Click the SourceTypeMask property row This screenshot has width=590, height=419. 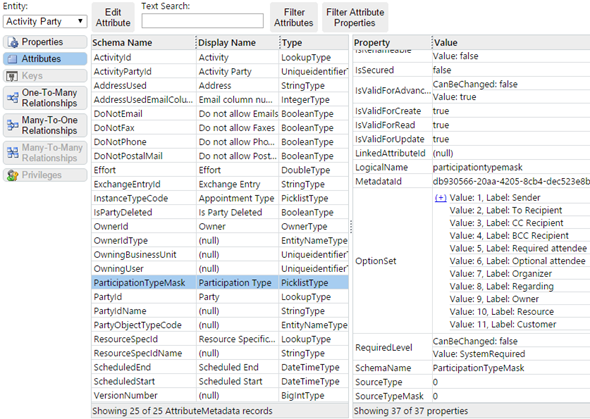coord(471,396)
